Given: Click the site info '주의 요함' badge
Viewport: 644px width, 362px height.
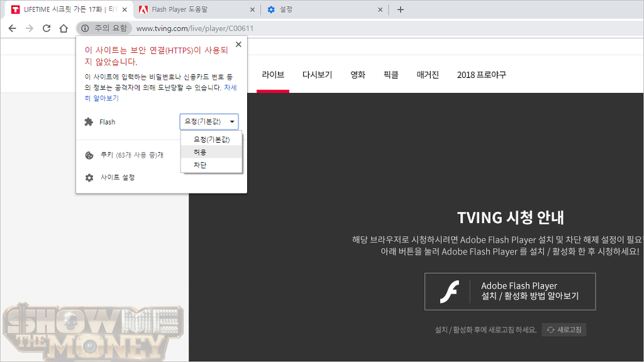Looking at the screenshot, I should pos(104,28).
